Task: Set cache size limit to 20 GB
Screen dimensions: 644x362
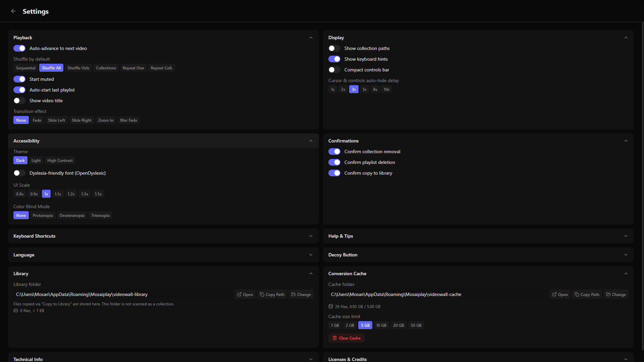Action: tap(398, 325)
